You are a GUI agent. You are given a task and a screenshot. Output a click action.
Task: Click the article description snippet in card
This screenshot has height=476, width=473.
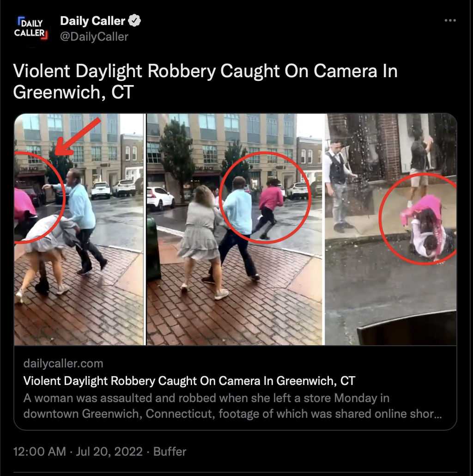pos(232,406)
